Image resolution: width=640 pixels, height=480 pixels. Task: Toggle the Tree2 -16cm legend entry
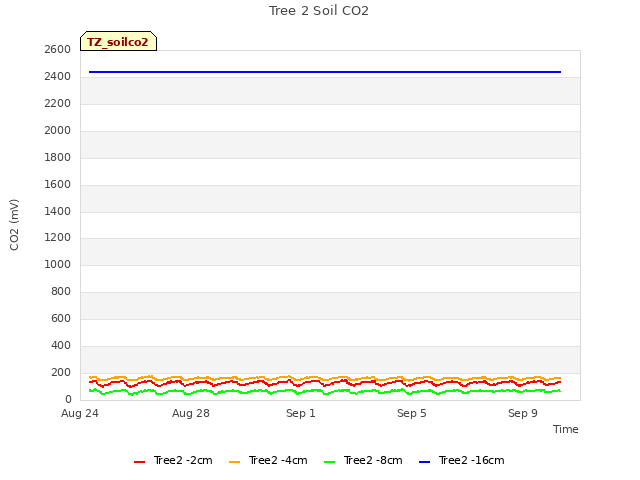click(462, 460)
